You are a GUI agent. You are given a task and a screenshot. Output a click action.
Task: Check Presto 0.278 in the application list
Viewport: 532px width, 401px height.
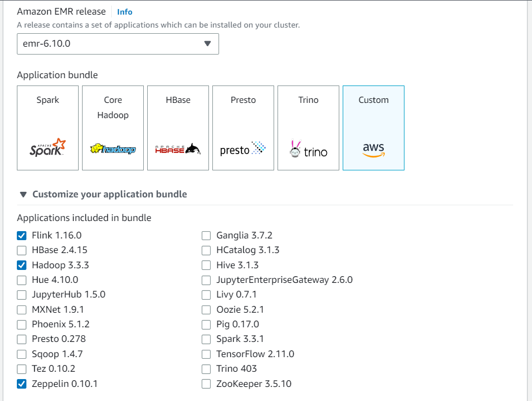(x=21, y=339)
